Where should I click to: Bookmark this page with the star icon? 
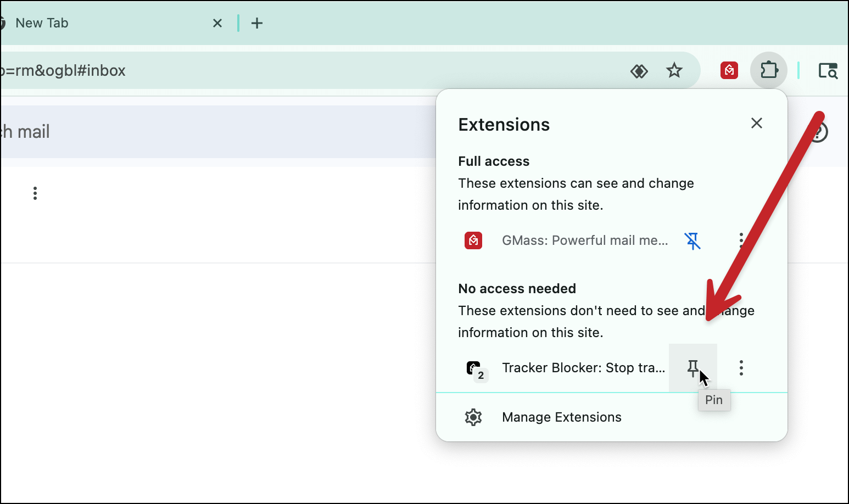click(x=674, y=70)
